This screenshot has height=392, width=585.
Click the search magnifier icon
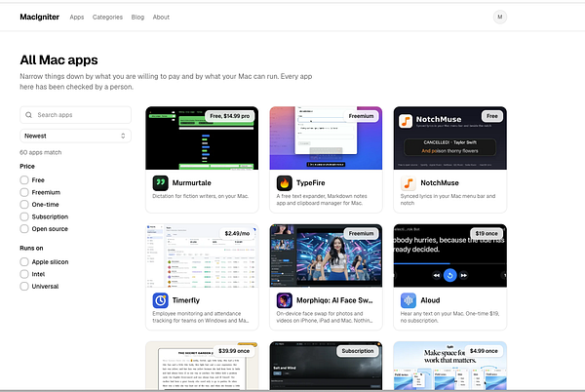click(x=28, y=115)
